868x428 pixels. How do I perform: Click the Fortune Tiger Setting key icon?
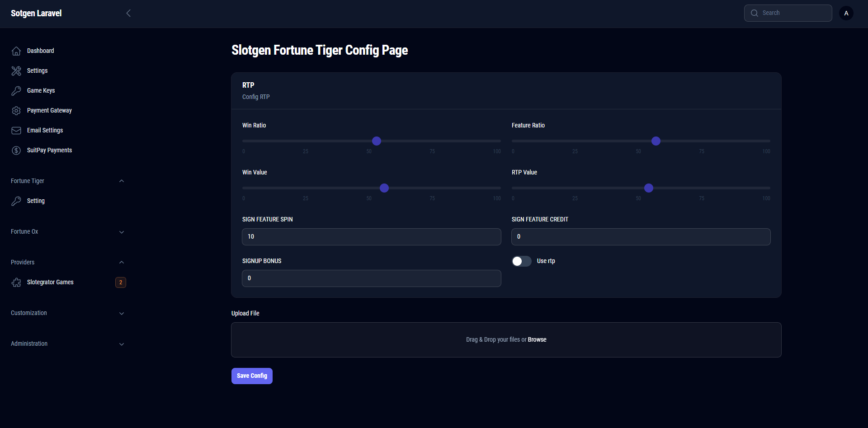(x=16, y=201)
